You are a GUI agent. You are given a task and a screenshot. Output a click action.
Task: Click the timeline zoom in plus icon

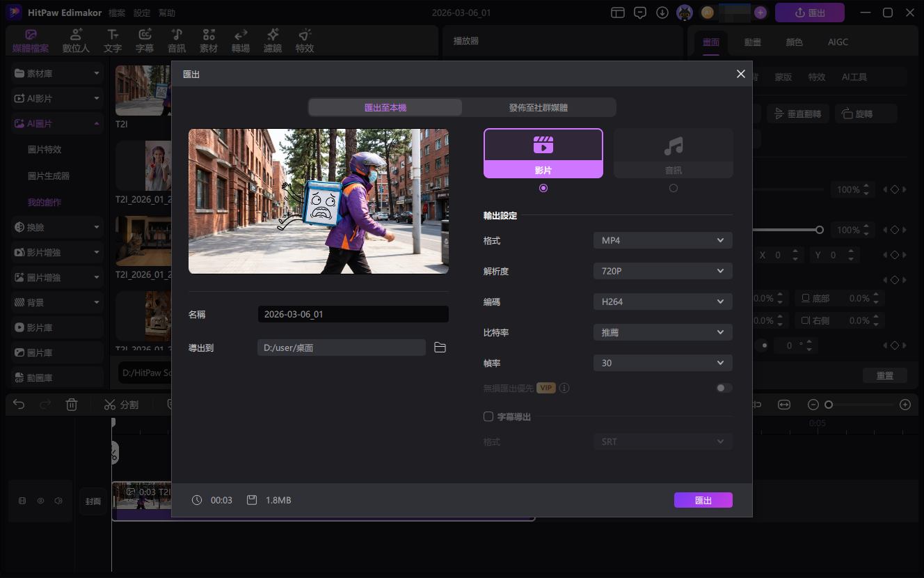(x=905, y=405)
